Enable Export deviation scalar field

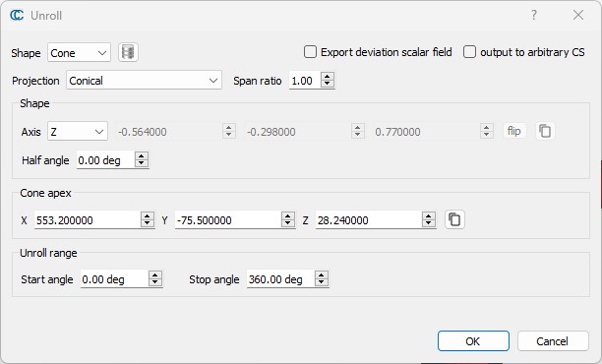[x=310, y=52]
